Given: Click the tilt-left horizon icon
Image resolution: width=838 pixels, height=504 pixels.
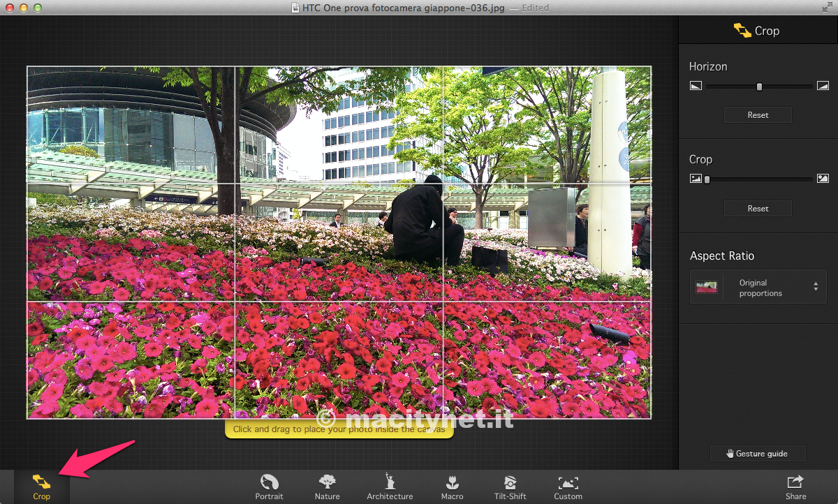Looking at the screenshot, I should pos(696,86).
